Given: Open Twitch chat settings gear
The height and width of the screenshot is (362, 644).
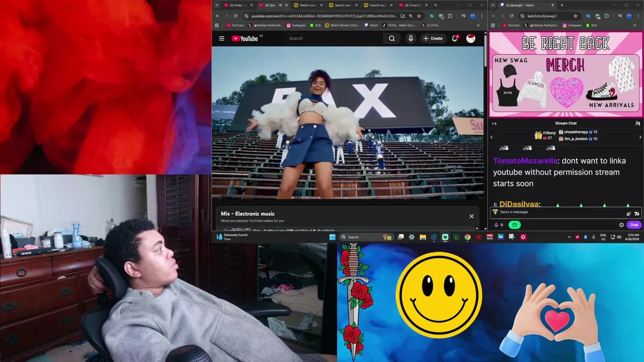Looking at the screenshot, I should tap(621, 225).
